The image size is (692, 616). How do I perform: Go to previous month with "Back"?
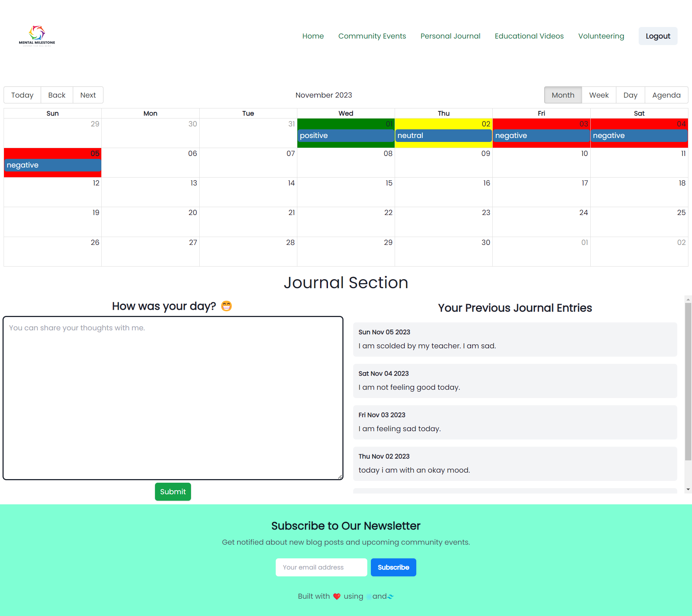(x=57, y=95)
